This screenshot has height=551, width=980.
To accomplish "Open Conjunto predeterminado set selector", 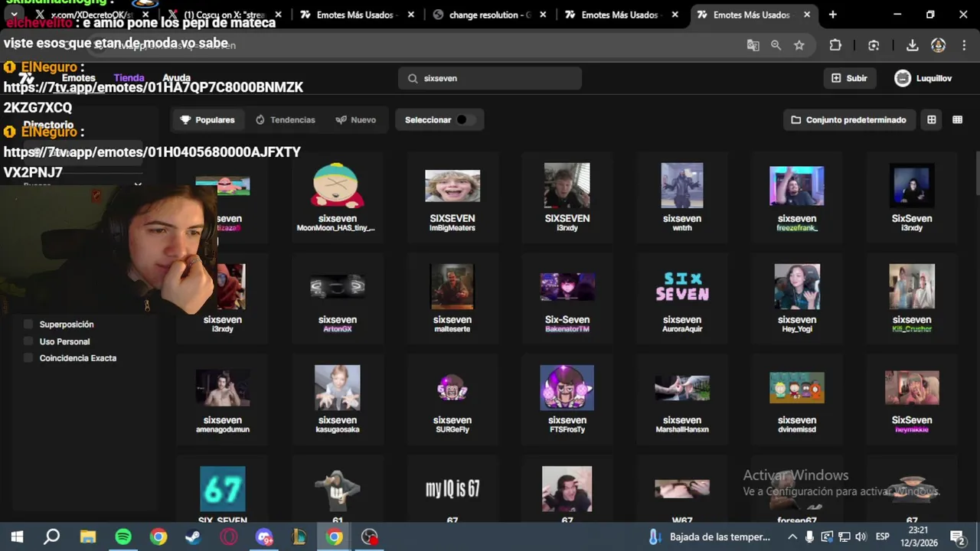I will point(848,120).
